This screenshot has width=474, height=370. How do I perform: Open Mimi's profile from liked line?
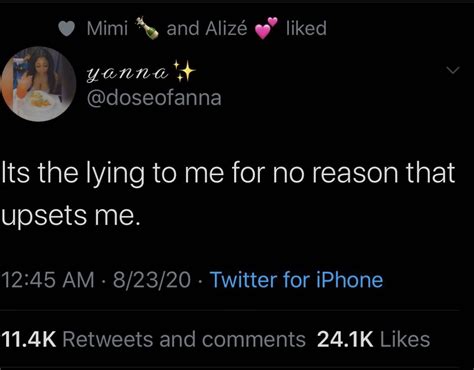107,28
